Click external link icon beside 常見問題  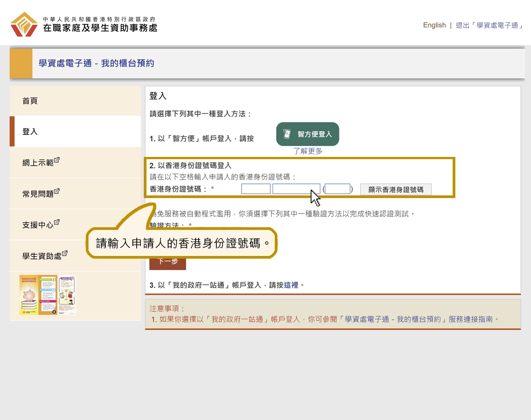[57, 191]
